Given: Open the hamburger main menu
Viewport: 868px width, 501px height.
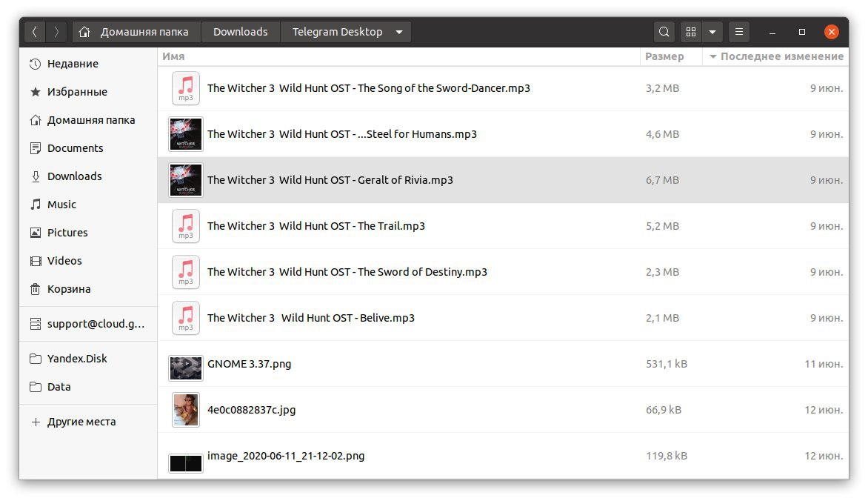Looking at the screenshot, I should click(739, 32).
